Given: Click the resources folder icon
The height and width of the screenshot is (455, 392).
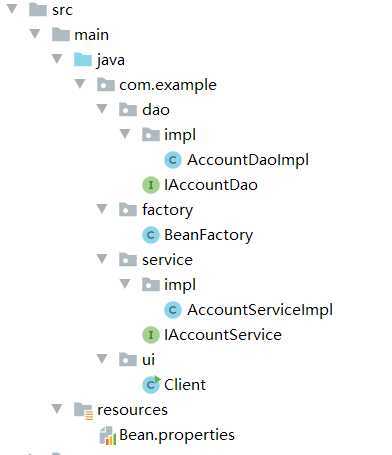Looking at the screenshot, I should click(x=83, y=411).
